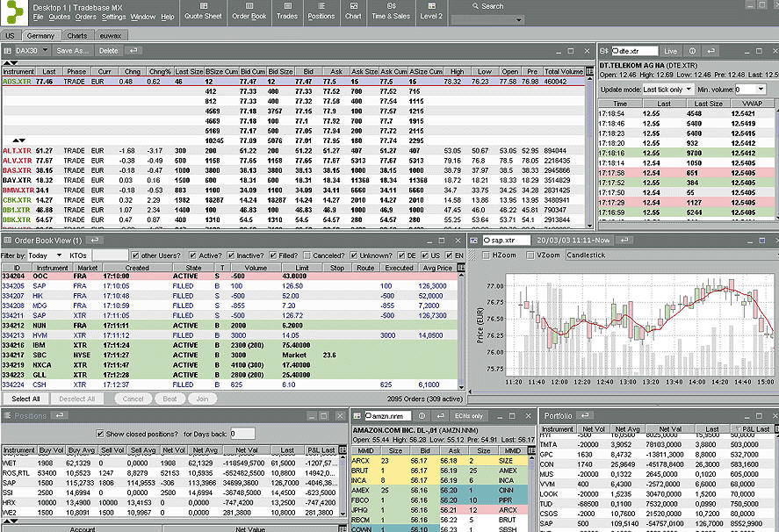Click the link arrow icon in the dte.xtr panel
Screen dimensions: 779x532
point(711,51)
